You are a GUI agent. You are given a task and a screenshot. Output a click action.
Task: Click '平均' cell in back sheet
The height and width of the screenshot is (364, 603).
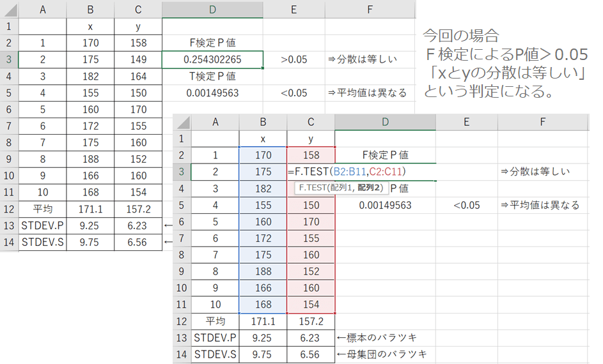click(x=42, y=209)
